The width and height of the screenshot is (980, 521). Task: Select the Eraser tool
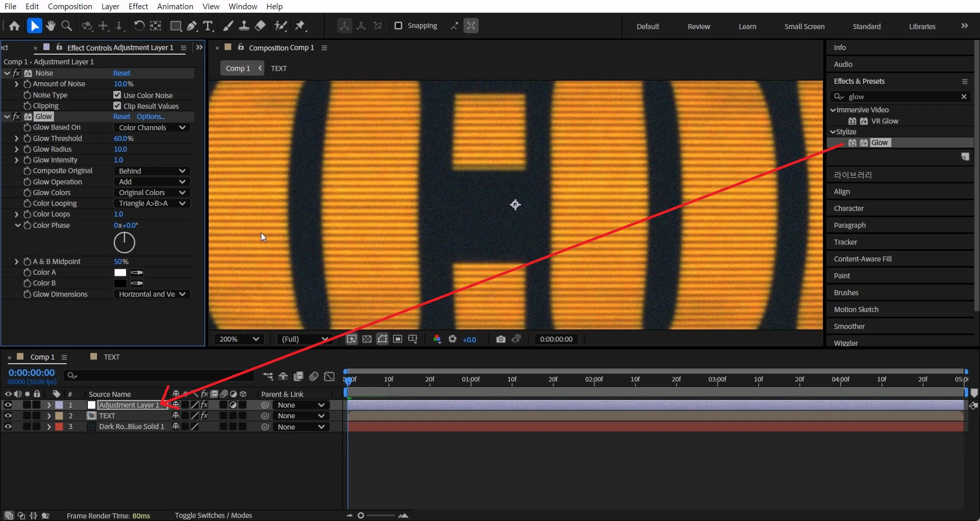pos(260,26)
